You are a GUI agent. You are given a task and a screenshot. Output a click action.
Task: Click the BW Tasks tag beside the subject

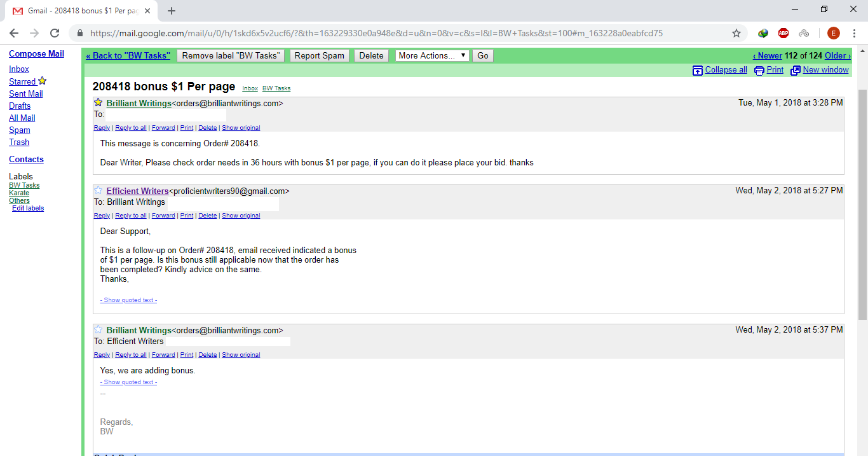click(x=276, y=88)
